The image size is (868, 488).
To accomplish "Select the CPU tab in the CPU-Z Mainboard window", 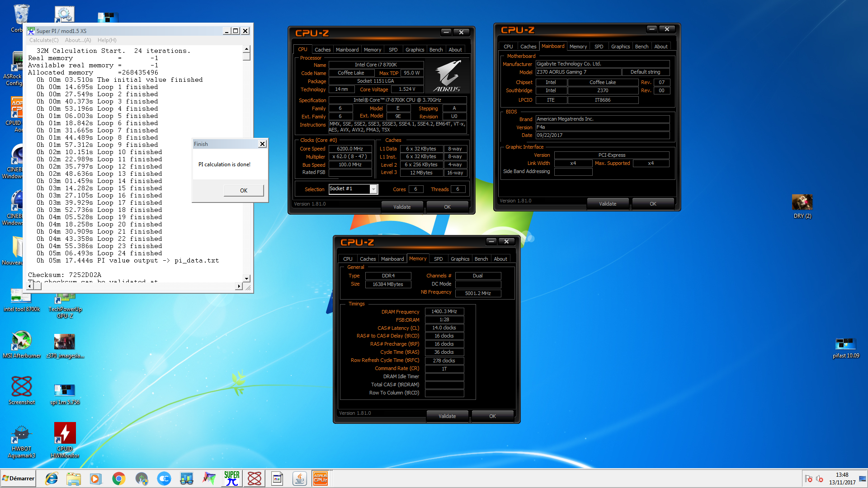I will coord(508,47).
